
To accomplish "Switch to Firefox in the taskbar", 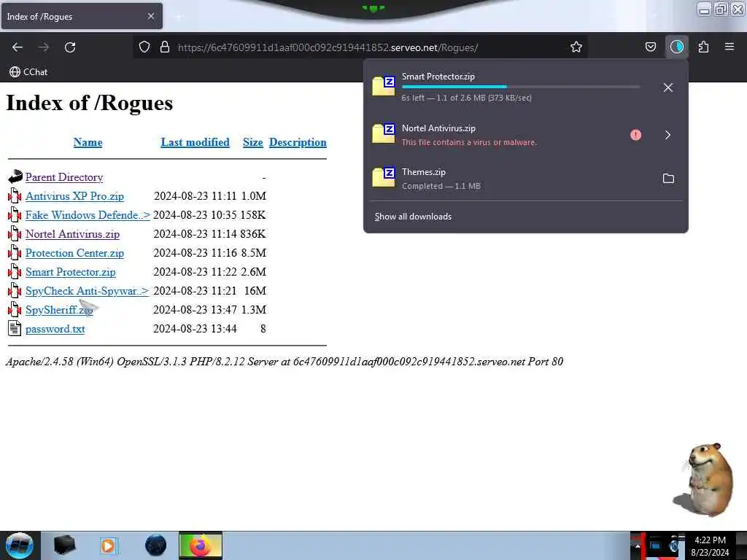I will [201, 545].
